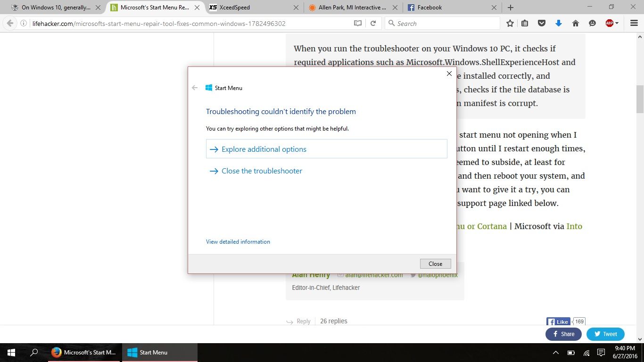This screenshot has width=644, height=362.
Task: Switch to the Firefox taskbar button
Action: click(84, 353)
